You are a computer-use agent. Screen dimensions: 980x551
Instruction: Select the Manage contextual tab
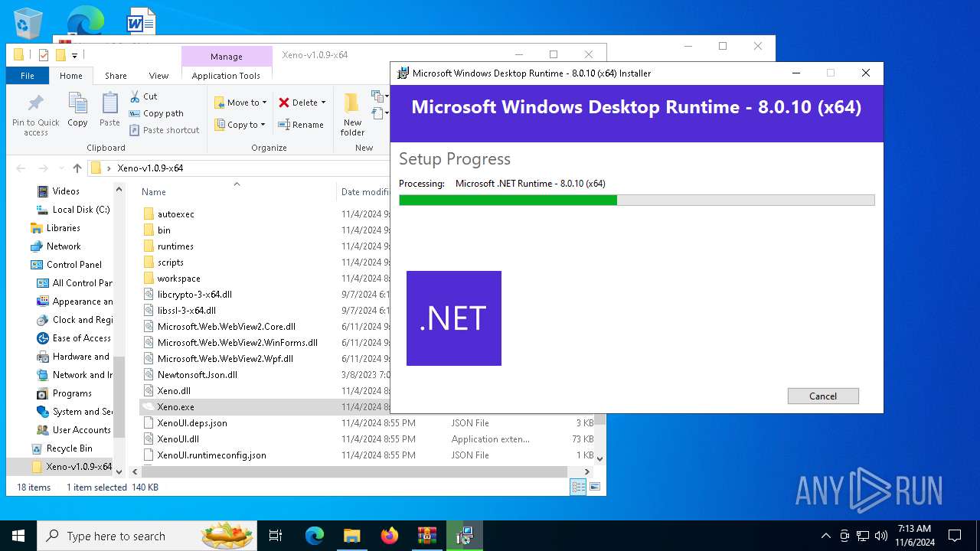pos(227,57)
